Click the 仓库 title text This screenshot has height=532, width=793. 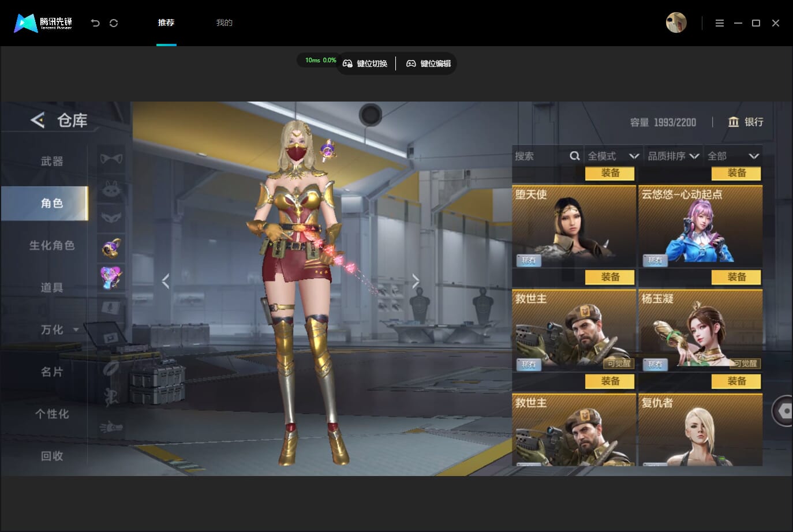point(72,120)
